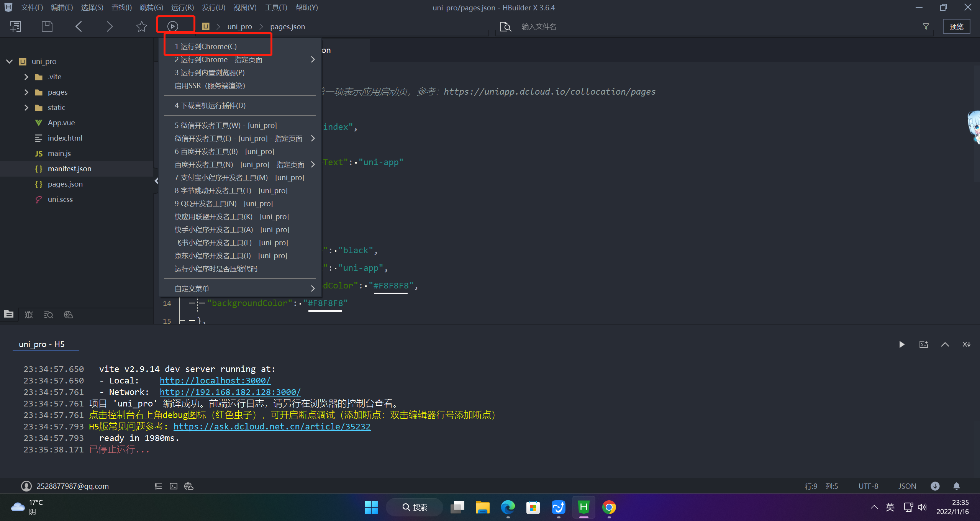
Task: Open Chrome from the taskbar
Action: pos(609,507)
